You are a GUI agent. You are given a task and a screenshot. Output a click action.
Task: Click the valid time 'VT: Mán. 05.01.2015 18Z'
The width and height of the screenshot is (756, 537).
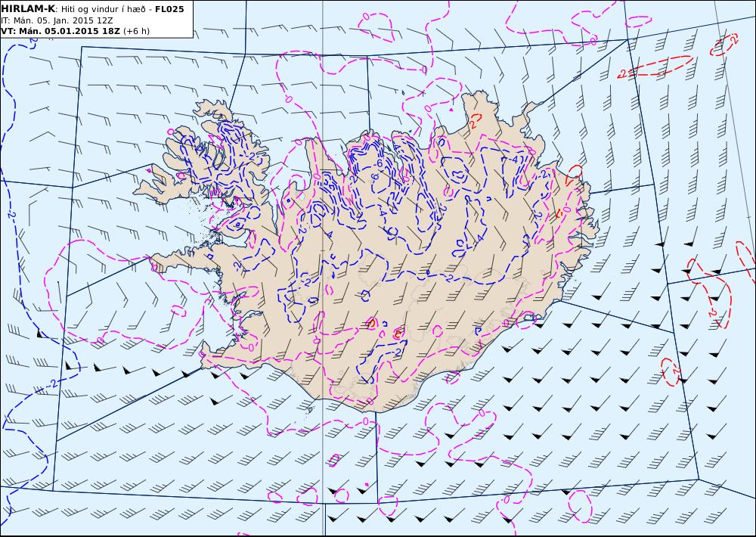pos(60,31)
